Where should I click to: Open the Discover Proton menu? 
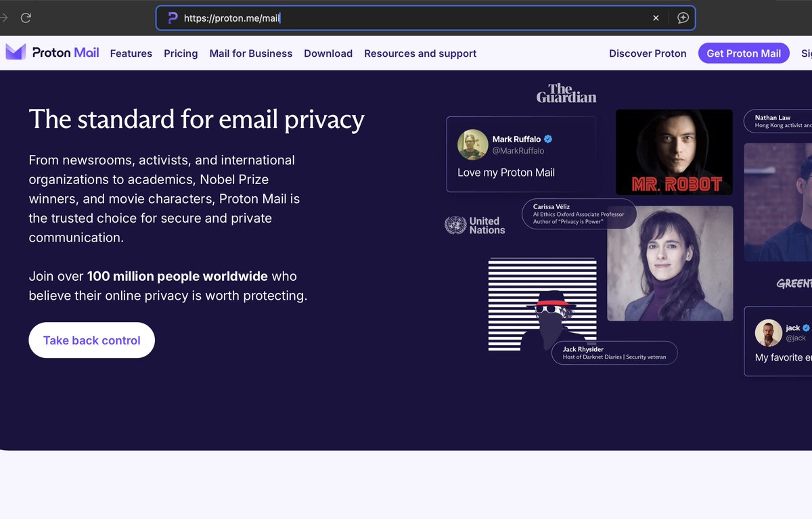pos(648,53)
